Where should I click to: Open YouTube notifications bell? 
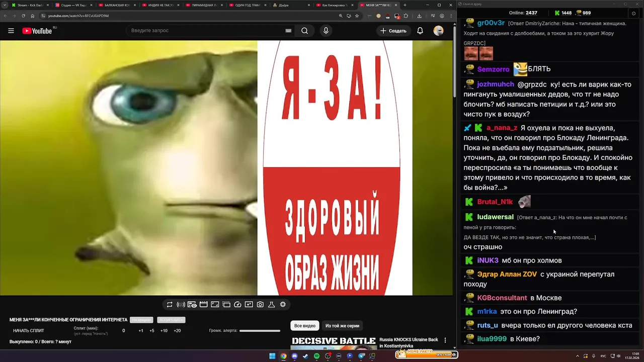tap(420, 31)
